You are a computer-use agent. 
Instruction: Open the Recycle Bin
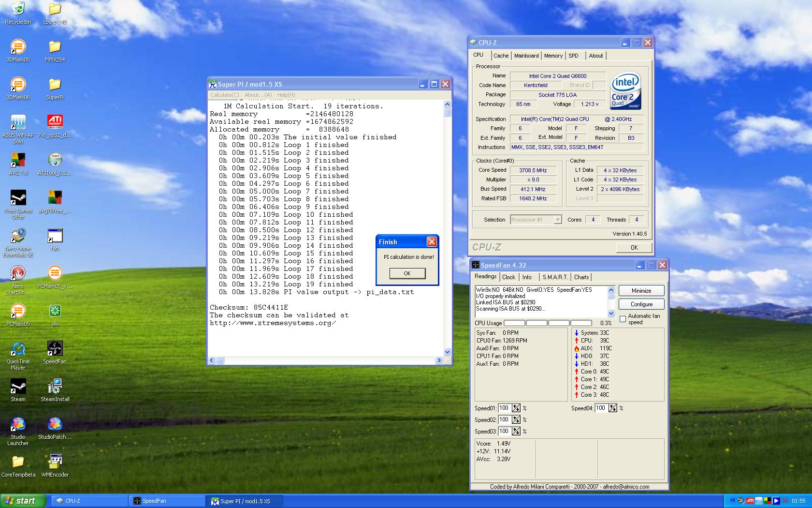[x=18, y=9]
